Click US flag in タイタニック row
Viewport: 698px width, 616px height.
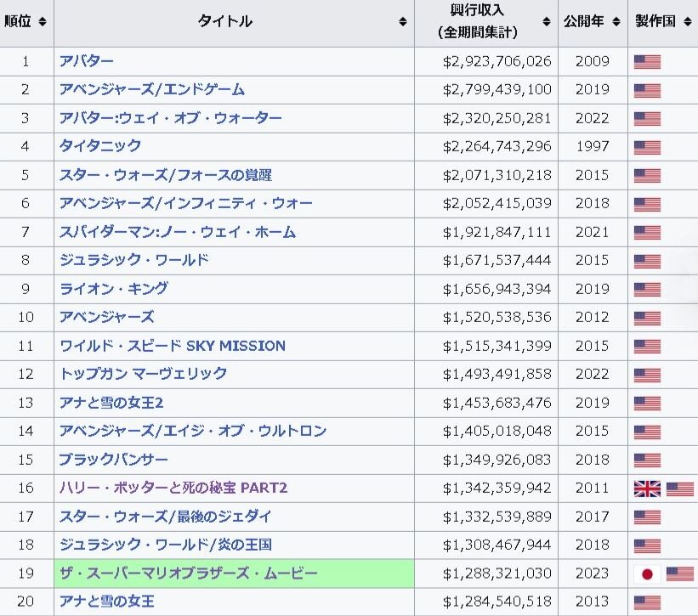pyautogui.click(x=647, y=147)
